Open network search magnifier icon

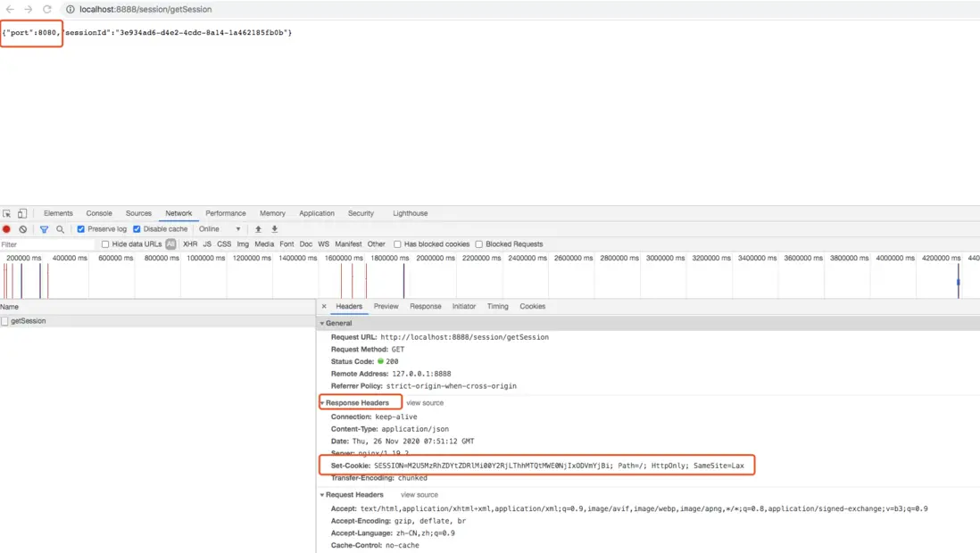click(60, 229)
